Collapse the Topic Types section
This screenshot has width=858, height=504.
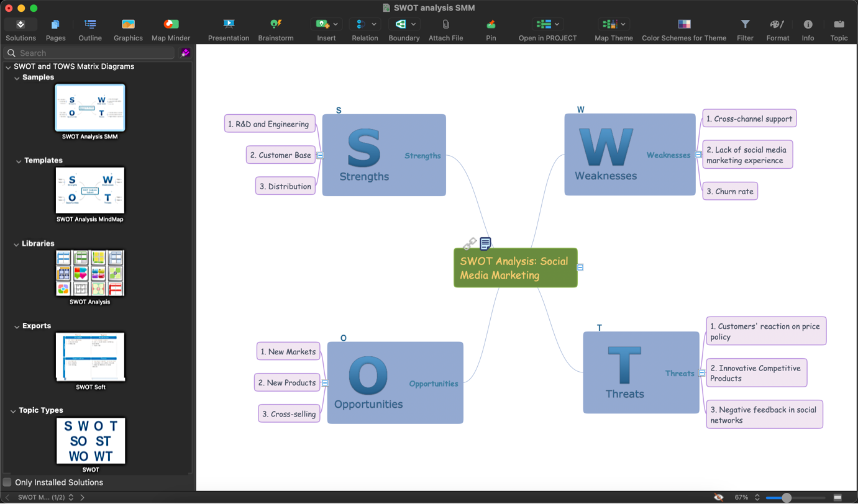pyautogui.click(x=13, y=411)
